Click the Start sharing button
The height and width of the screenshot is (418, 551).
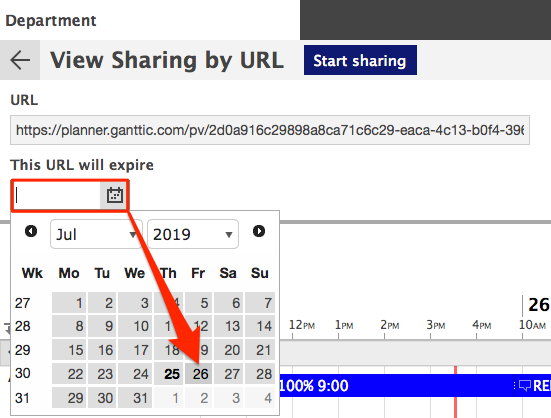coord(360,60)
